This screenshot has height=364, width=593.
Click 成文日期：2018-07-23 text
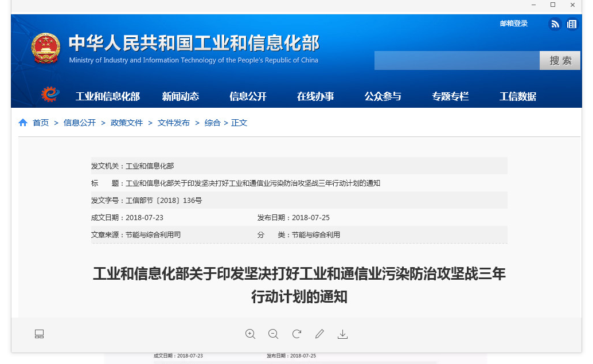pyautogui.click(x=127, y=218)
